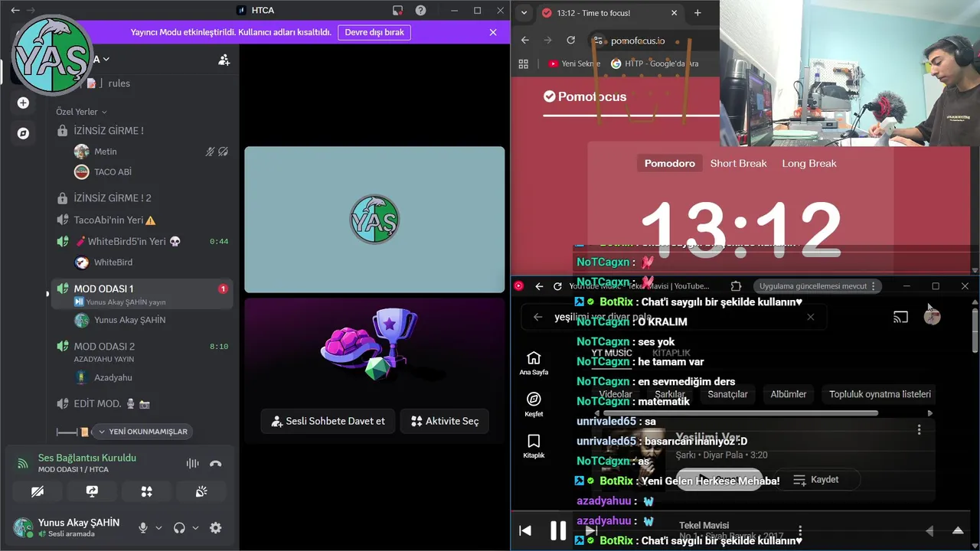Select the Sanatçılar filter chip

[727, 394]
